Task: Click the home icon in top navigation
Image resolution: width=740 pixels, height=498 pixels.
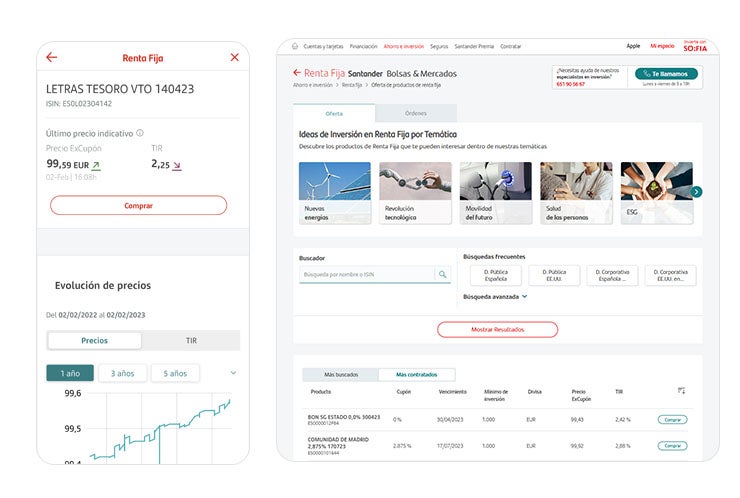Action: coord(295,46)
